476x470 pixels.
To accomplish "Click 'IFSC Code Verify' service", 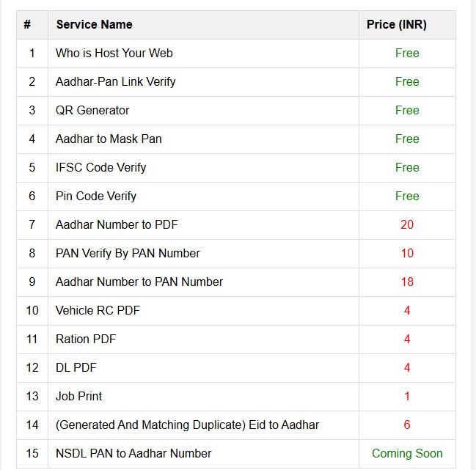I will tap(100, 167).
